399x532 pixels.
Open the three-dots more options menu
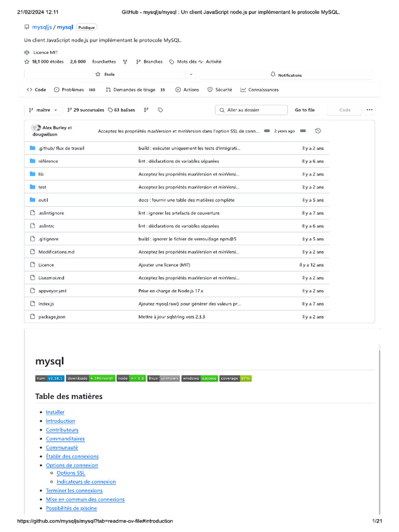coord(369,110)
